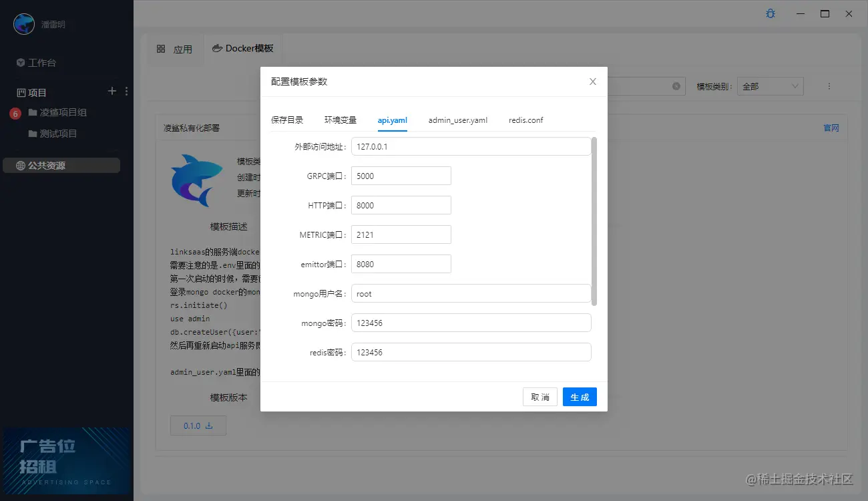
Task: Select the api.yaml tab
Action: point(393,120)
